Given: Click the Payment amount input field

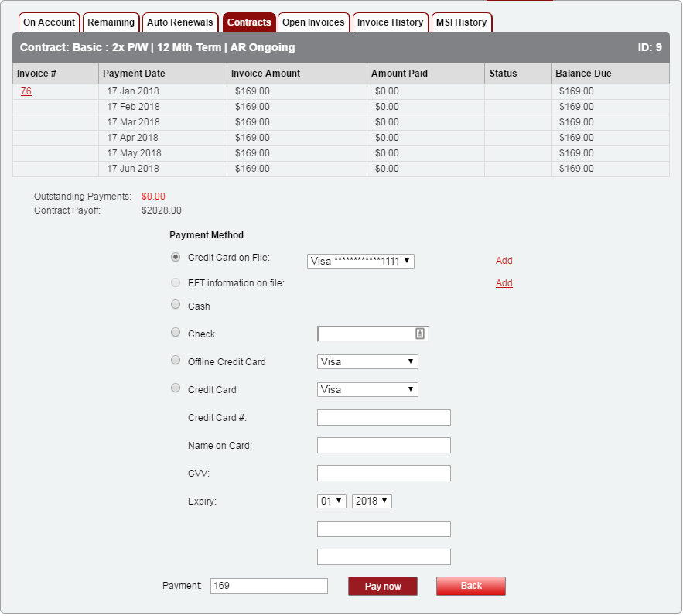Looking at the screenshot, I should (x=268, y=586).
